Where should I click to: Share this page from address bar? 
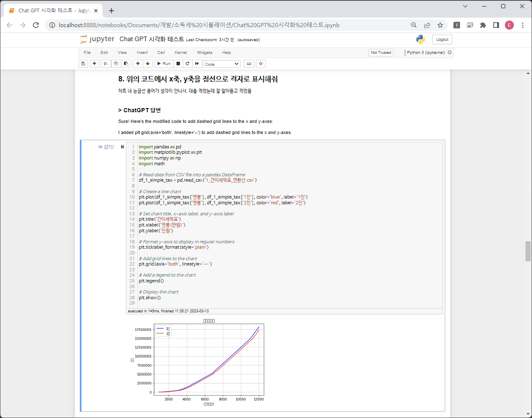[427, 25]
